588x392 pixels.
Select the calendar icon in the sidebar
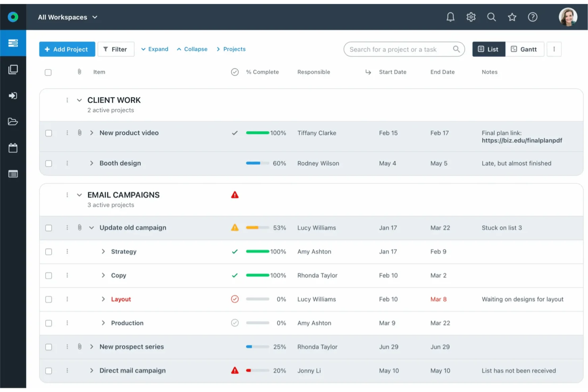13,148
